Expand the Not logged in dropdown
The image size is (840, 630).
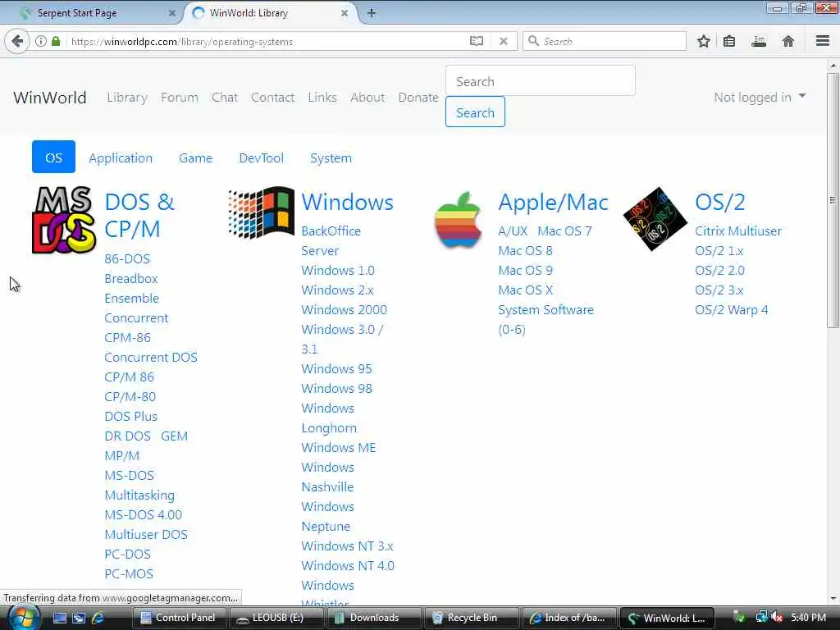pos(760,97)
